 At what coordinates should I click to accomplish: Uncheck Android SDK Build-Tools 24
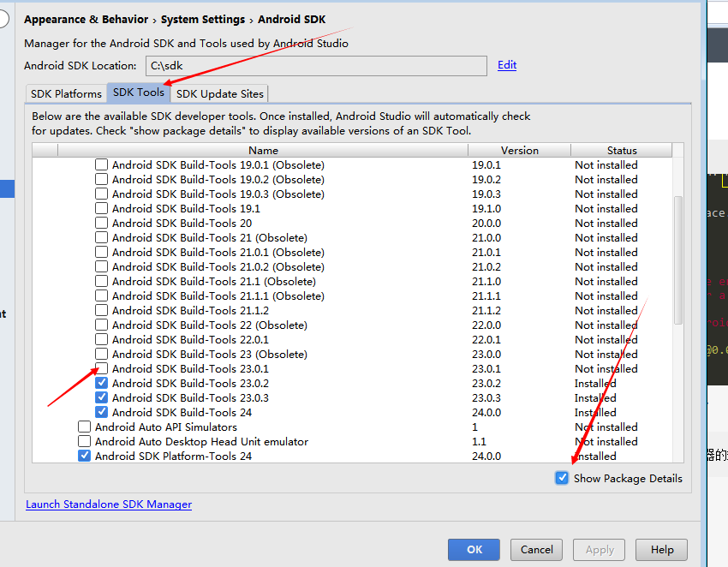pyautogui.click(x=101, y=412)
